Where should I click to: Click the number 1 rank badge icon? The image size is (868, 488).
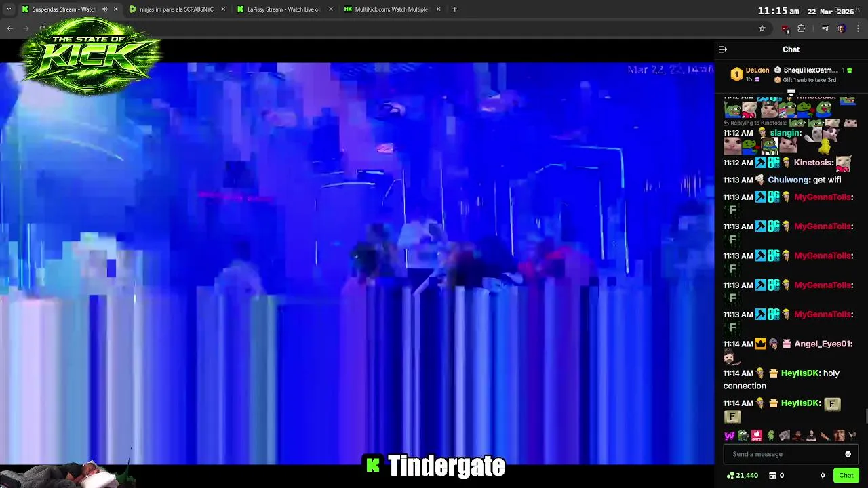(736, 75)
